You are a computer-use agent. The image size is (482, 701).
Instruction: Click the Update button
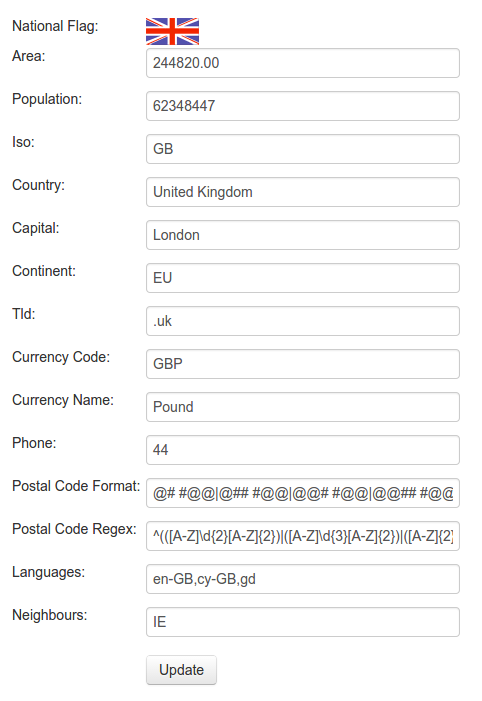click(181, 670)
